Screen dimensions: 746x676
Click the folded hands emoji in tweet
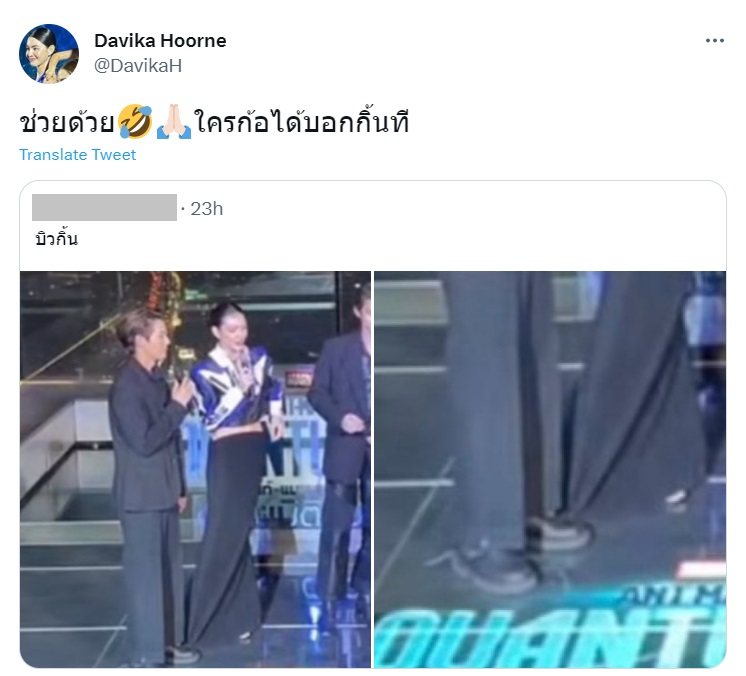point(174,121)
